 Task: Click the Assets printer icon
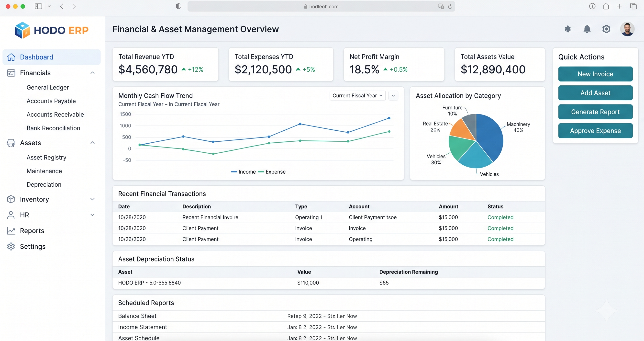[11, 143]
